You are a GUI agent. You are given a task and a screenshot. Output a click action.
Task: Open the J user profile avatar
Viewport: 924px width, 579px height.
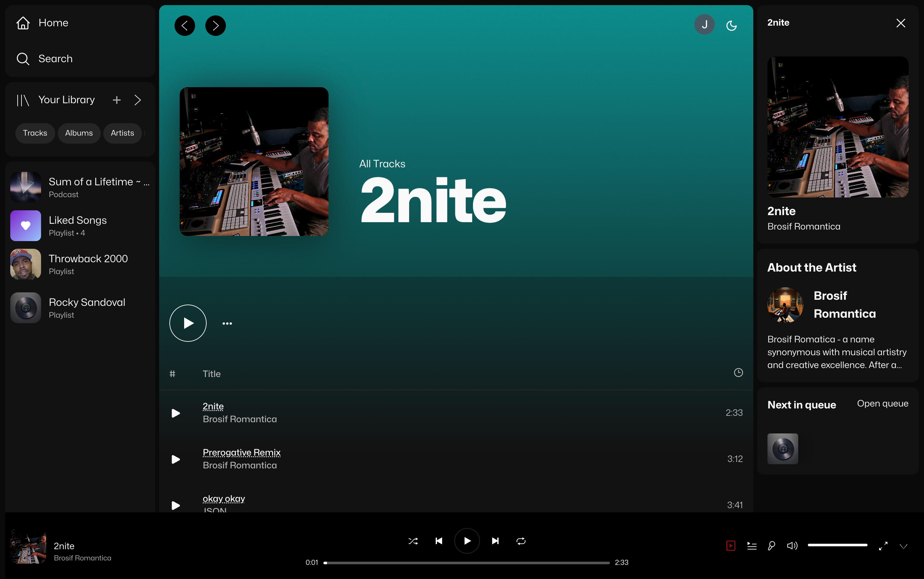[x=705, y=24]
